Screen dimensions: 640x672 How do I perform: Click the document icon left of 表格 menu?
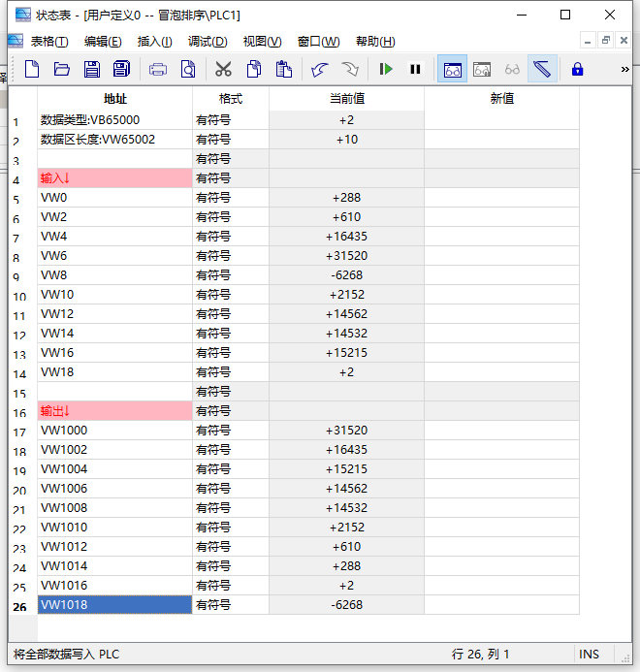[16, 41]
